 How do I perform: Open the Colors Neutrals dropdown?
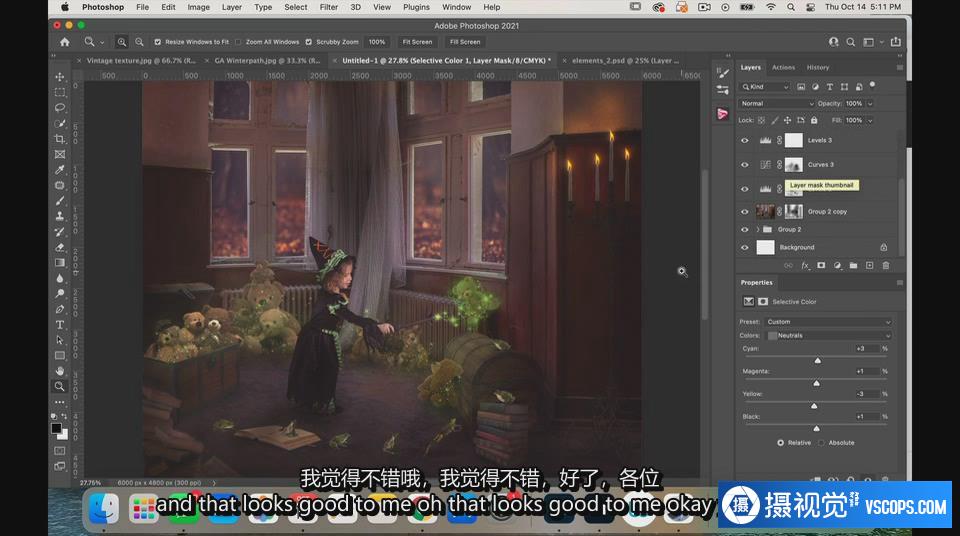point(828,336)
